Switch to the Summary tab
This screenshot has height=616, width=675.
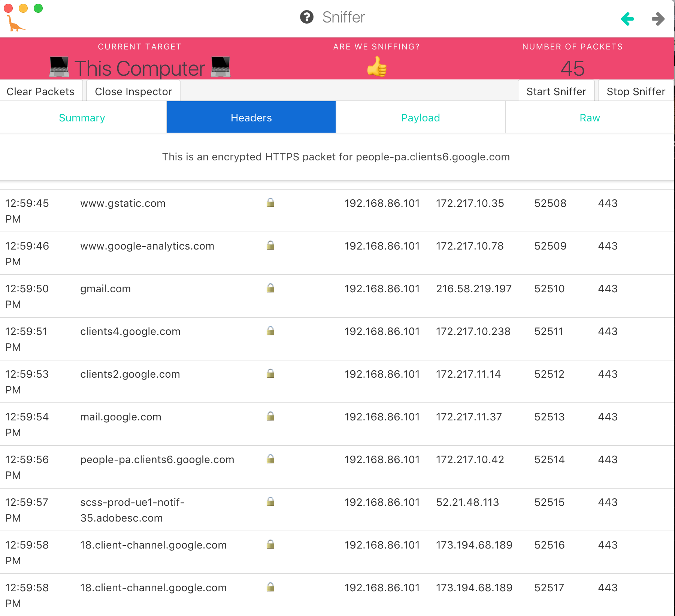coord(82,118)
